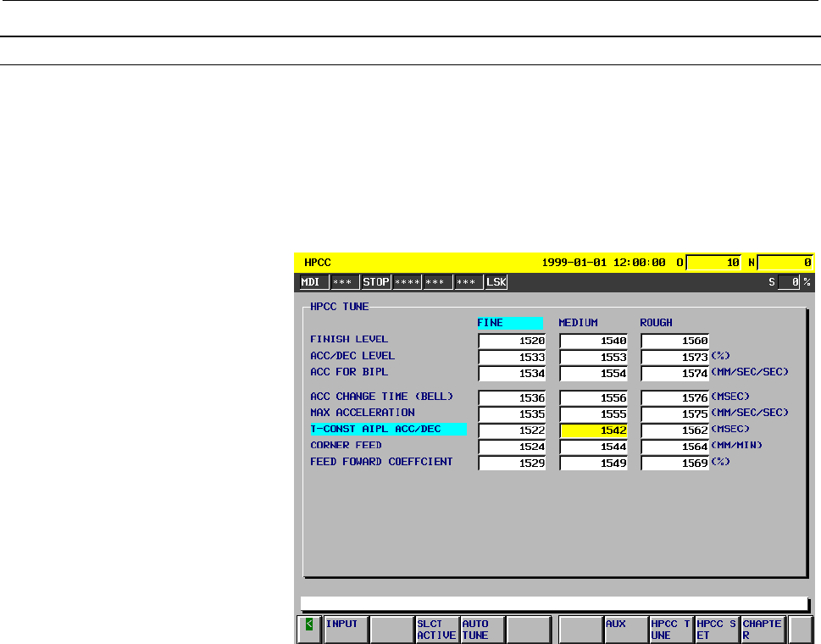Select Acc Change Time field 1556

click(x=593, y=398)
